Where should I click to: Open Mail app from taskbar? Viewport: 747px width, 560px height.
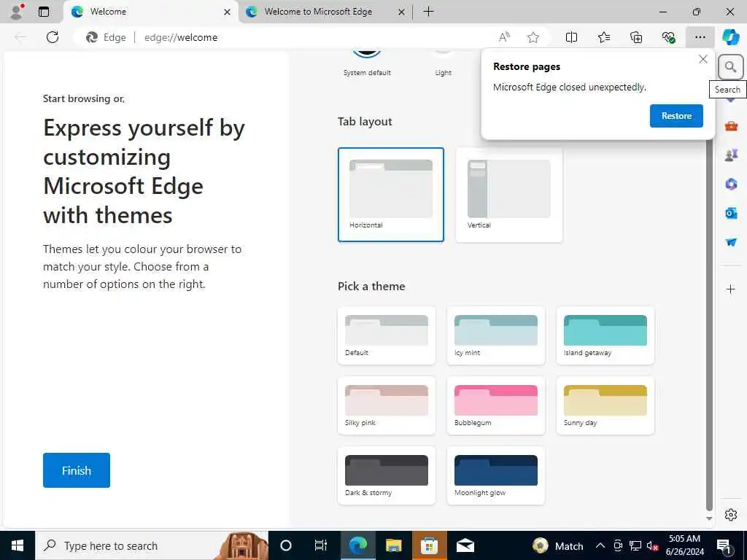(x=465, y=545)
